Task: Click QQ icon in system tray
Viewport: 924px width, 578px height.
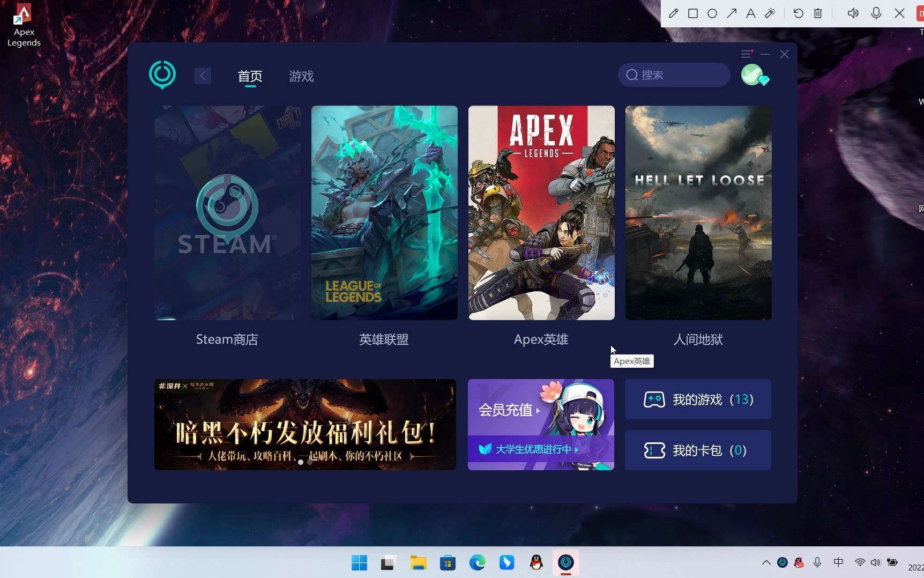Action: pos(799,562)
